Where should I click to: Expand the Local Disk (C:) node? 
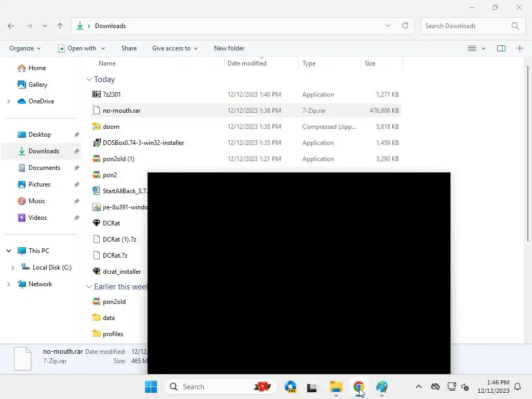point(12,268)
